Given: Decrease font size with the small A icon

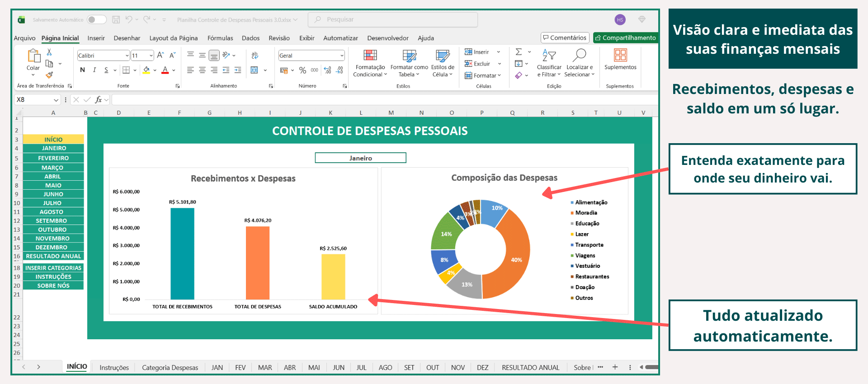Looking at the screenshot, I should [x=172, y=55].
